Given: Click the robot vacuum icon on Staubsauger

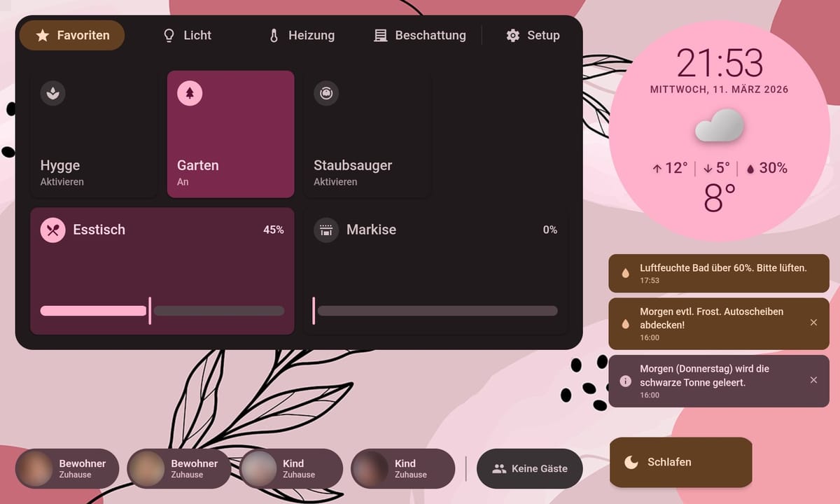Looking at the screenshot, I should coord(326,93).
